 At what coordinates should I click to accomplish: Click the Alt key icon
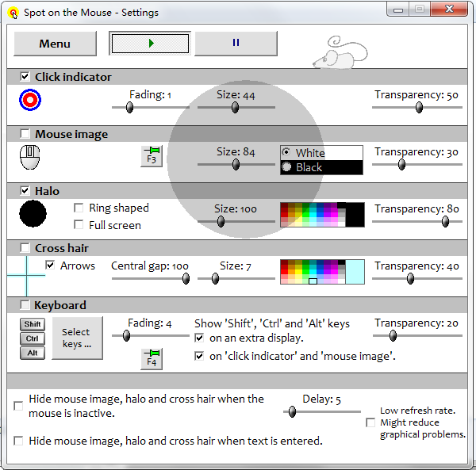33,353
